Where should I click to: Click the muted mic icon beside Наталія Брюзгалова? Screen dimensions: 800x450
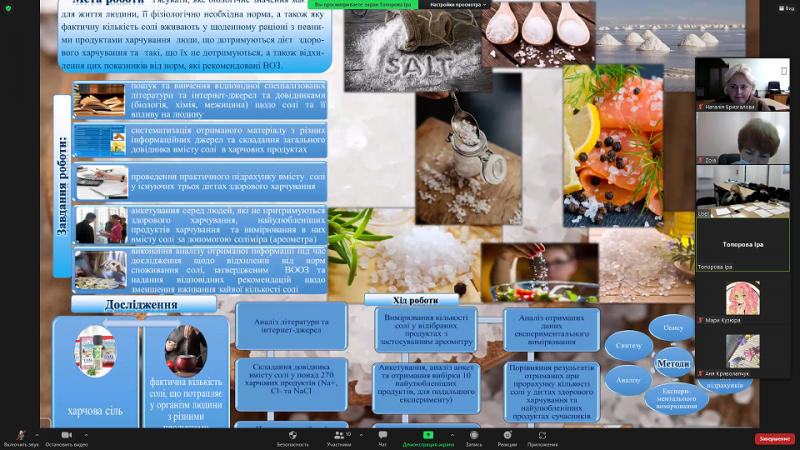click(x=701, y=107)
